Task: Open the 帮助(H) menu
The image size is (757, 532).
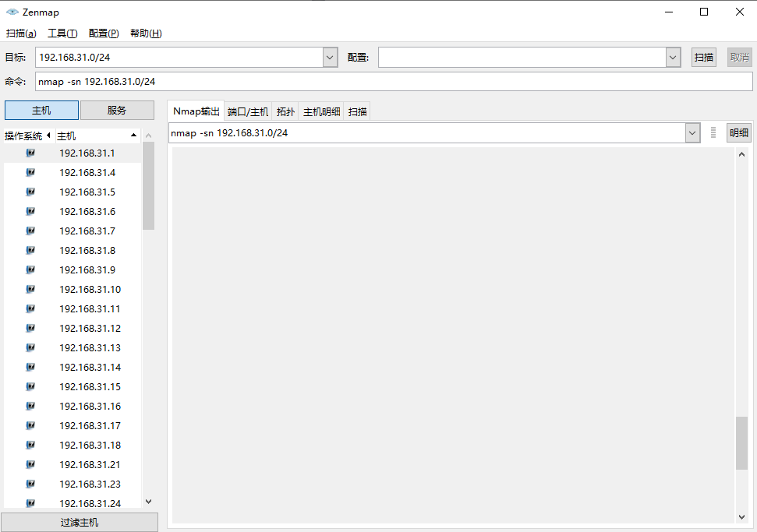Action: (x=146, y=33)
